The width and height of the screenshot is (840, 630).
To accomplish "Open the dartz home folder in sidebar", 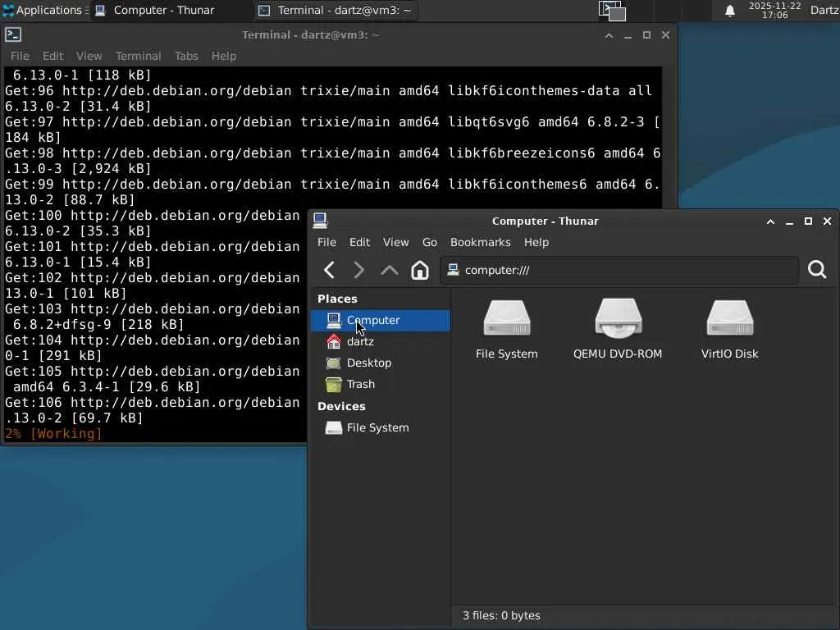I will 381,342.
